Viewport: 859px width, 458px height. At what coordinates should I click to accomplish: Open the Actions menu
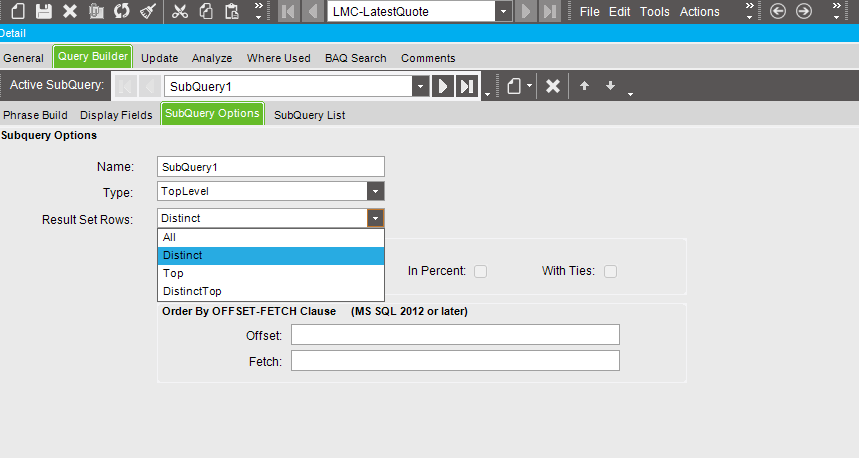click(700, 12)
